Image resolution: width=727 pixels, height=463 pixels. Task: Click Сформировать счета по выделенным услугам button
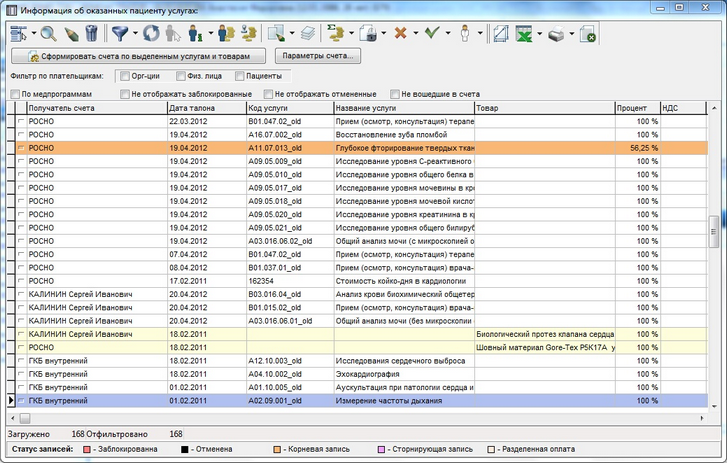(138, 56)
